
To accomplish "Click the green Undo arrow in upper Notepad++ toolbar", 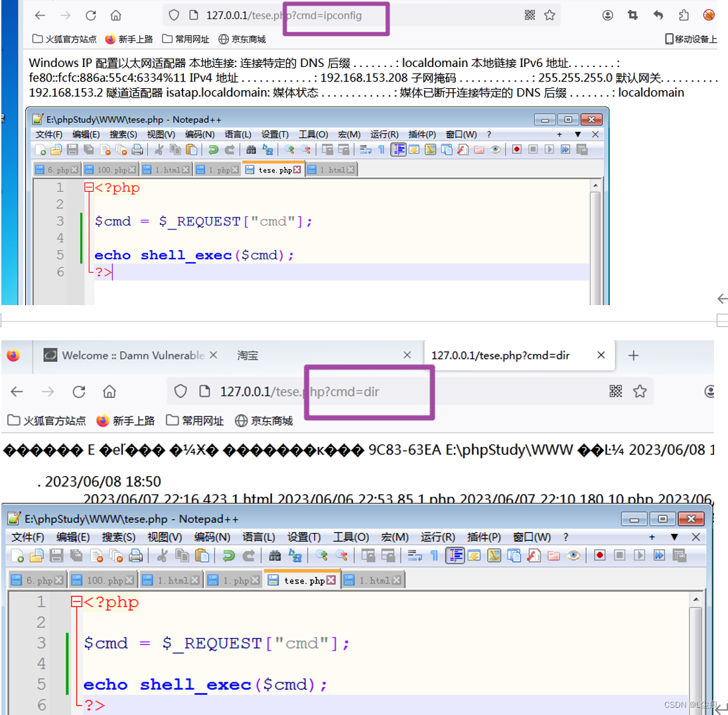I will (213, 149).
